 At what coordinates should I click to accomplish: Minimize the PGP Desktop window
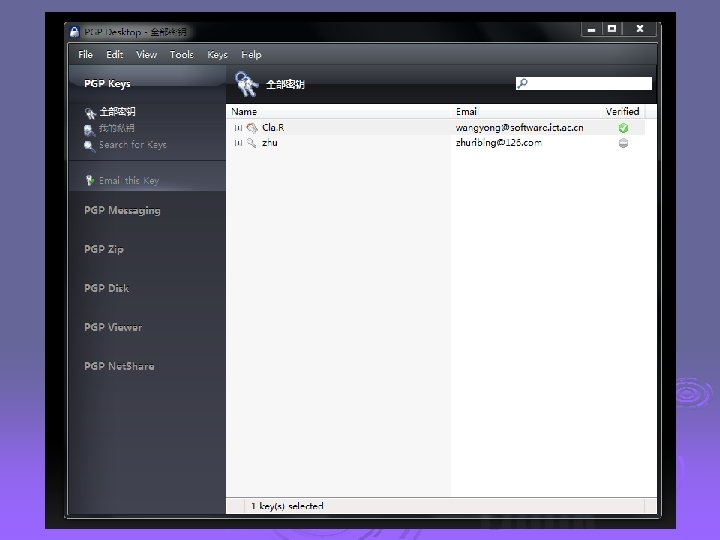coord(591,29)
